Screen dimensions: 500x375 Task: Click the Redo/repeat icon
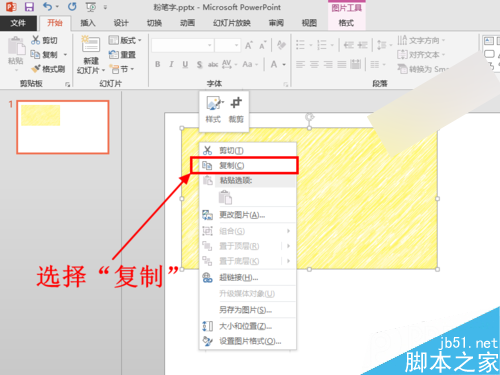72,6
